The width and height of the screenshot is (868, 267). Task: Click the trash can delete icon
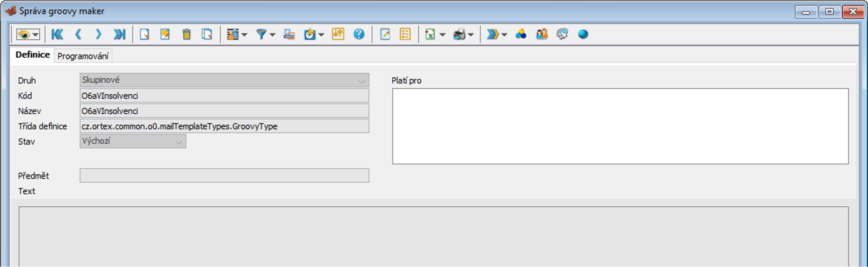pyautogui.click(x=186, y=35)
